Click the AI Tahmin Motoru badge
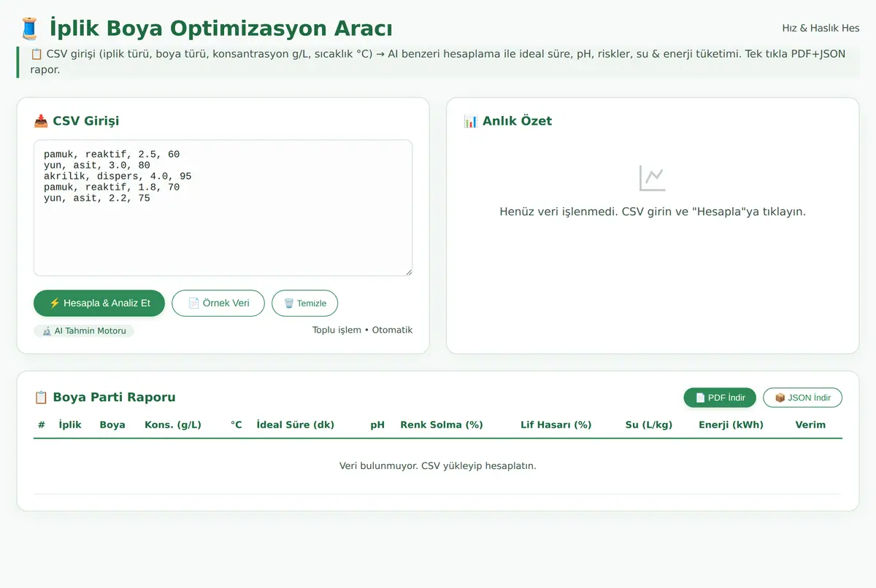This screenshot has width=876, height=588. (84, 330)
